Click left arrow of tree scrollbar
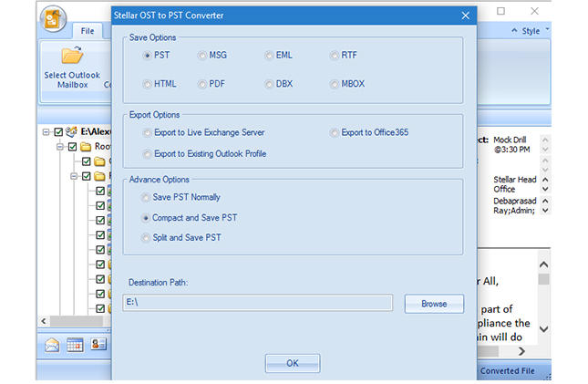588x384 pixels. coord(44,321)
